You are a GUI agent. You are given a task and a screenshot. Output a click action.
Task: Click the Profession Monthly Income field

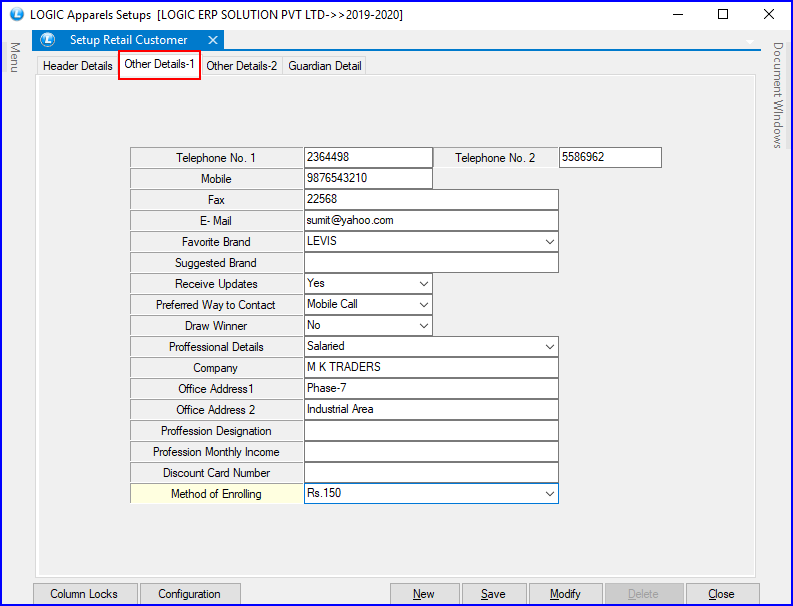click(431, 452)
